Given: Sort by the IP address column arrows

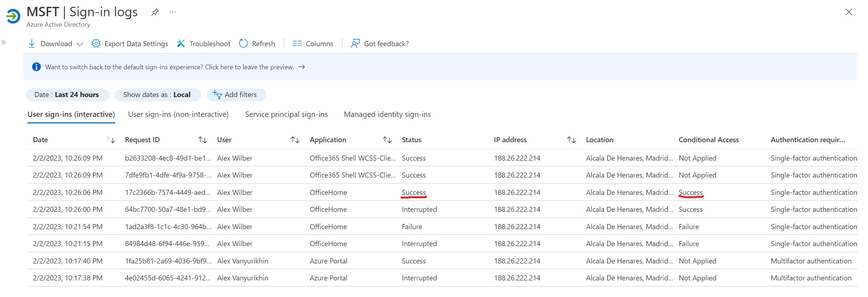Looking at the screenshot, I should click(571, 140).
